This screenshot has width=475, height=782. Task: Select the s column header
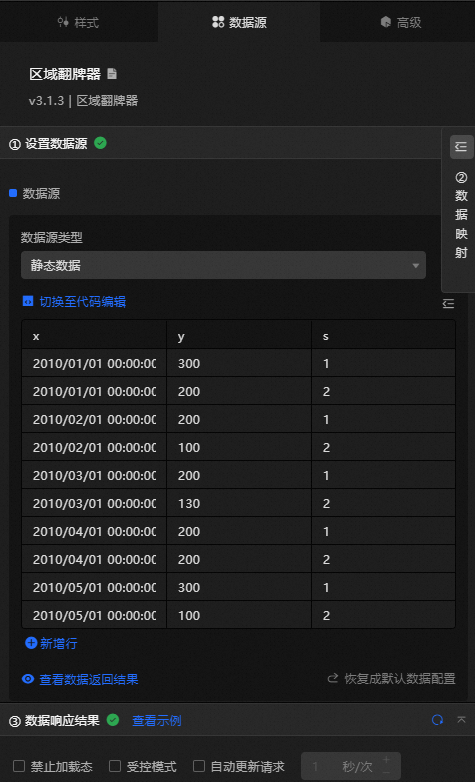pos(383,336)
